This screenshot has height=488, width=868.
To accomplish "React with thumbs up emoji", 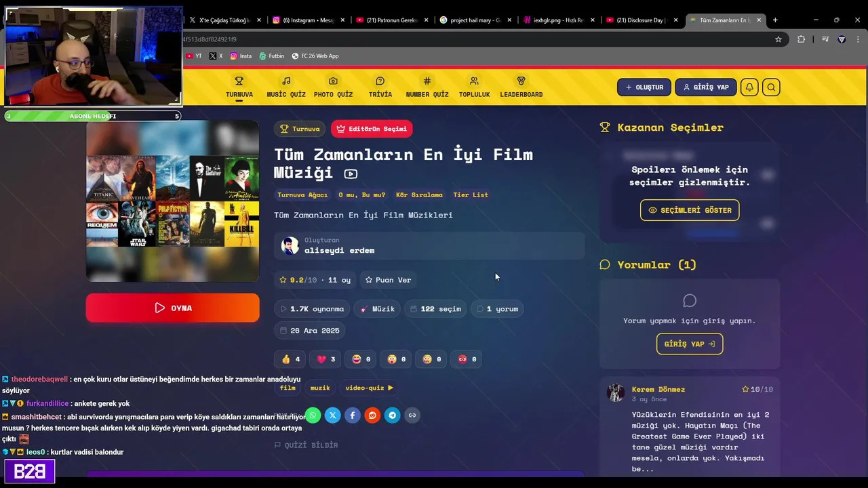I will (290, 359).
